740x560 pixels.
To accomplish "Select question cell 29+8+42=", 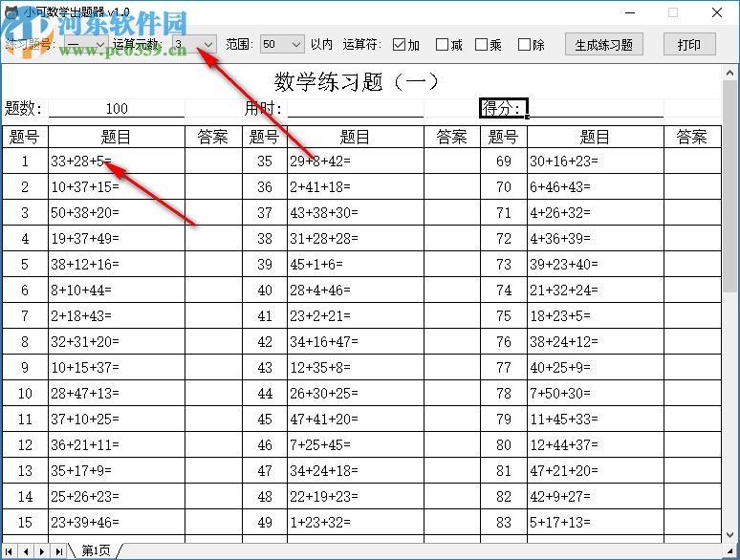I will pyautogui.click(x=356, y=161).
